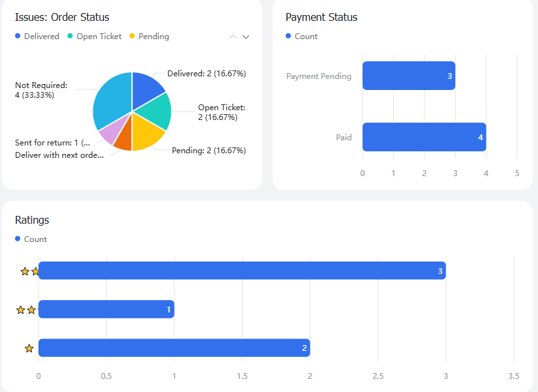Go to the next legend page with the down chevron
The height and width of the screenshot is (392, 538).
[246, 37]
